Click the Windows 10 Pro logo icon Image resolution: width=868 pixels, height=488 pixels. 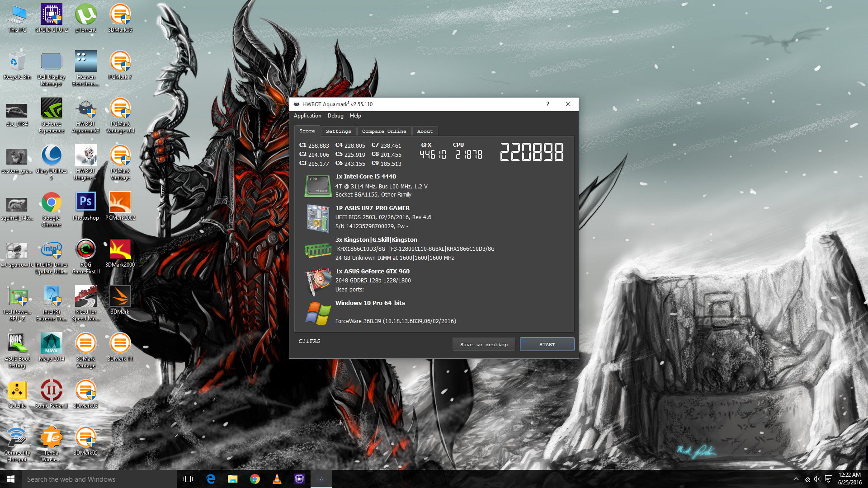[318, 313]
